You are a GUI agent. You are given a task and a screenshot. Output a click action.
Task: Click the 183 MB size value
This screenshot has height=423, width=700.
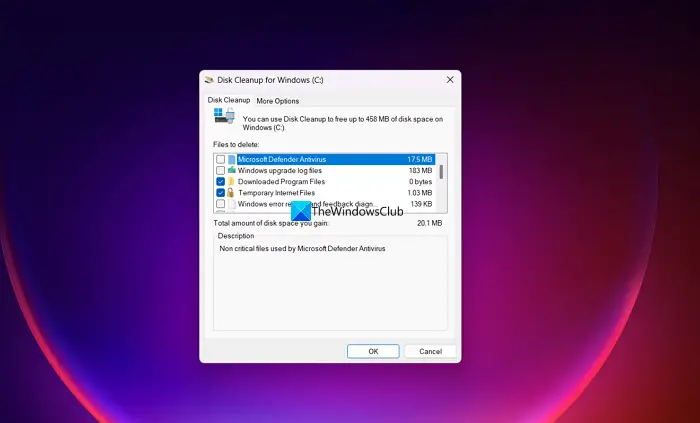(421, 170)
